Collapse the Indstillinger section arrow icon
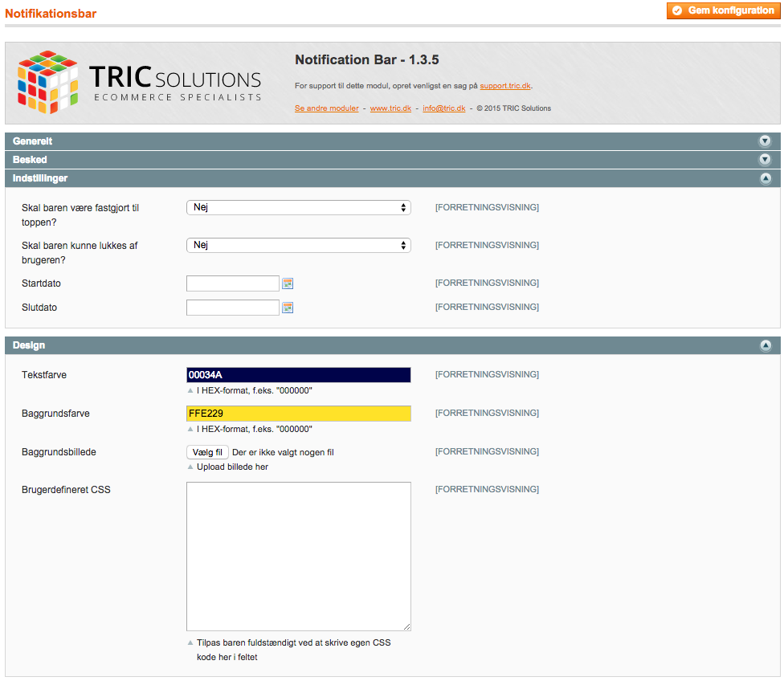This screenshot has height=681, width=784. [x=765, y=178]
